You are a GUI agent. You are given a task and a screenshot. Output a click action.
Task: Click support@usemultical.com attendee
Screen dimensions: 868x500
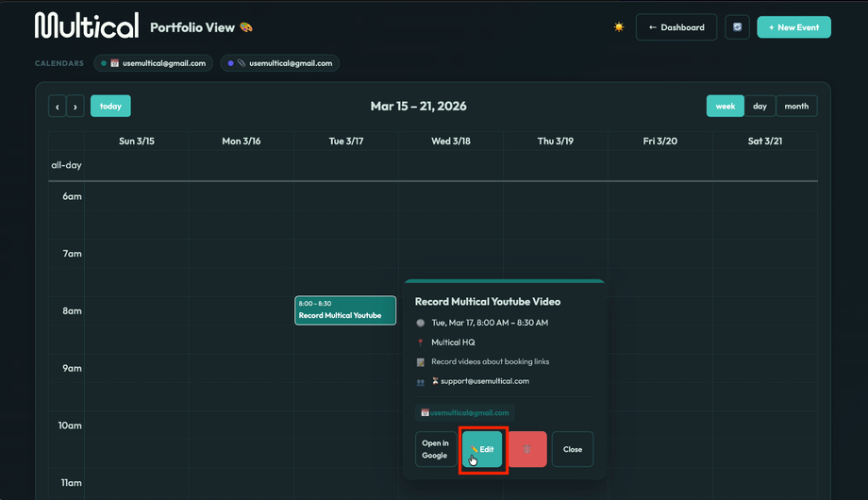485,381
